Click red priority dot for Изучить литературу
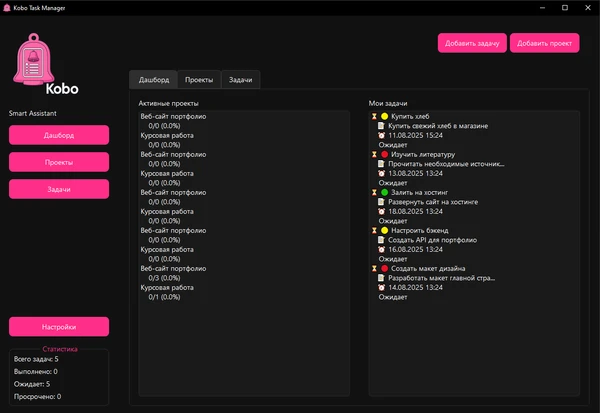This screenshot has width=600, height=413. (384, 155)
